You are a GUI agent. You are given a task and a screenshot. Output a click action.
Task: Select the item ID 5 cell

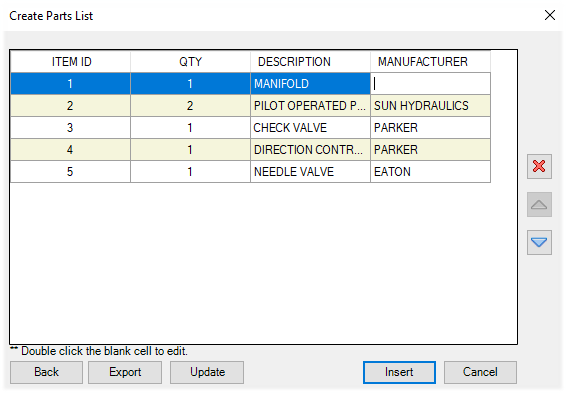point(71,172)
